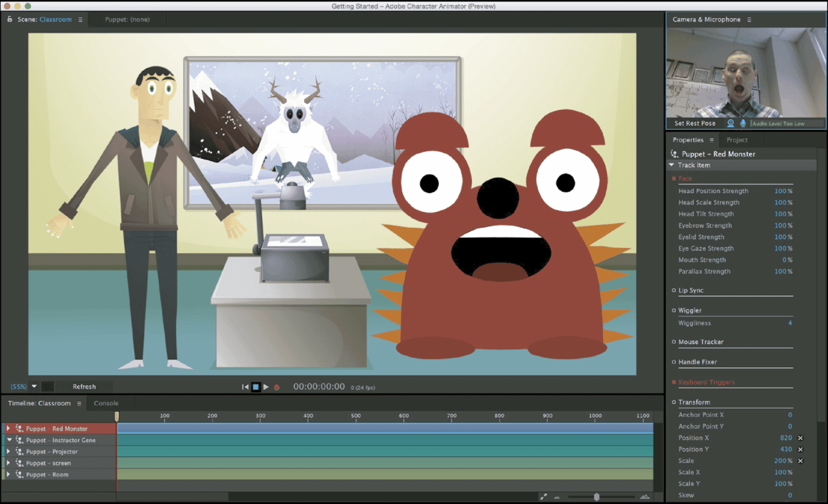Disarm the Face behavior red indicator
This screenshot has height=504, width=828.
[x=673, y=179]
